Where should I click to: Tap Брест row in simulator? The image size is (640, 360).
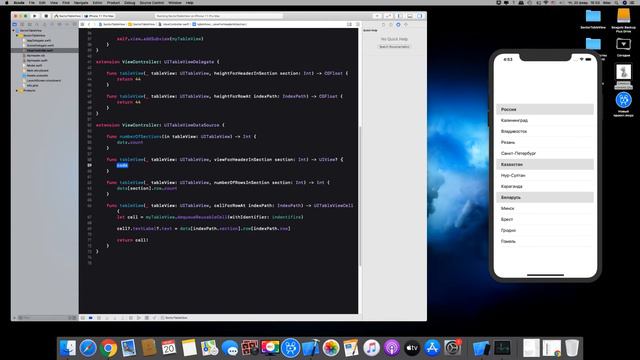coord(545,220)
